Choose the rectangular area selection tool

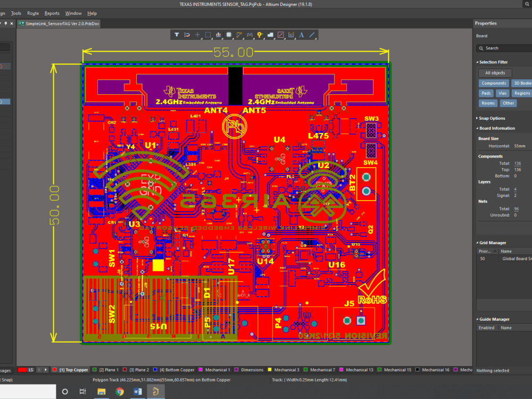point(208,35)
